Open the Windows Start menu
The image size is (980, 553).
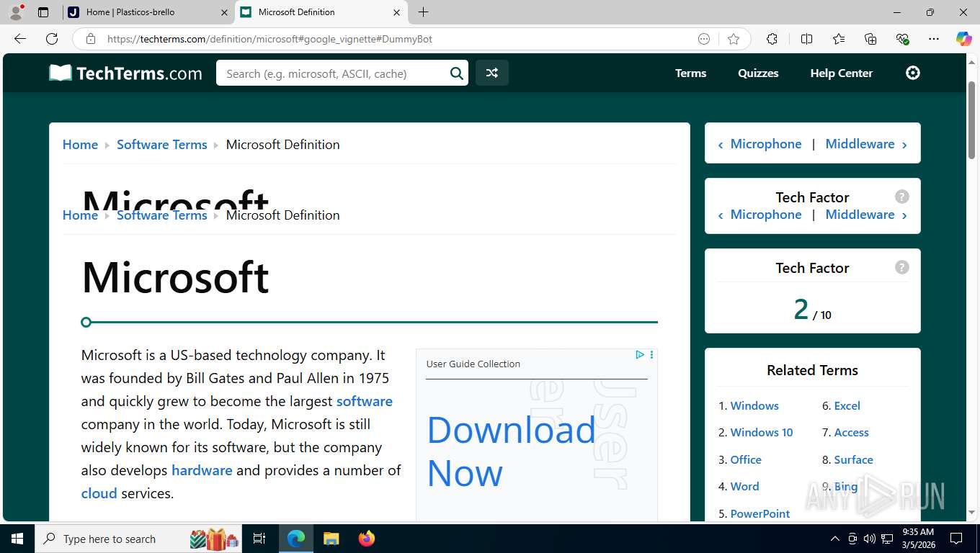17,539
